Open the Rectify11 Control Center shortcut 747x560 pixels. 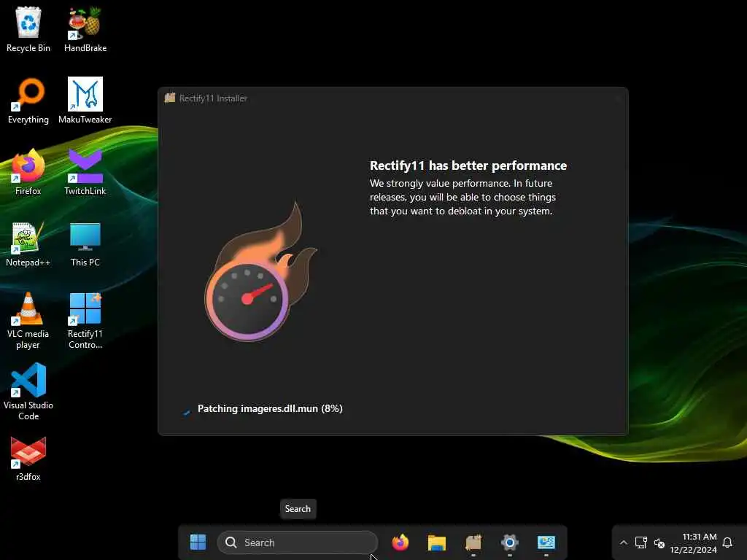pyautogui.click(x=85, y=321)
